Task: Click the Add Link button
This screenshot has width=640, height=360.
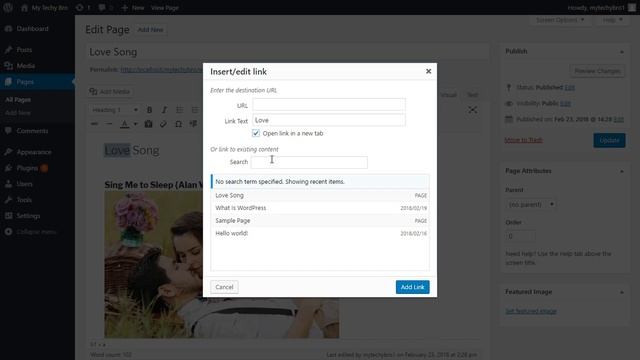Action: coord(412,287)
